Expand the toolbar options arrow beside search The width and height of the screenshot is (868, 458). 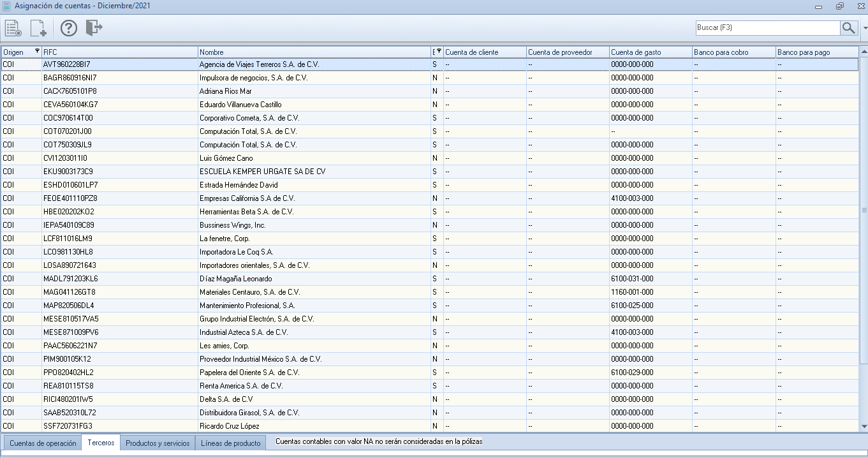(865, 28)
